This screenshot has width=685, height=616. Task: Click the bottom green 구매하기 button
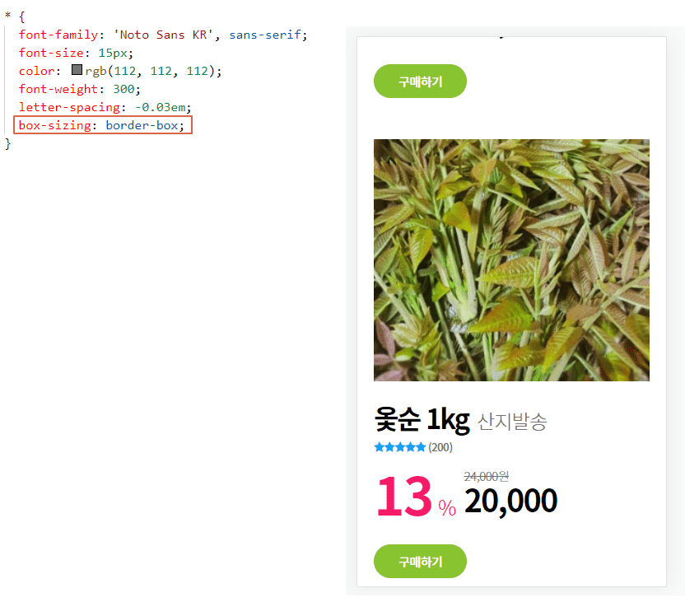pyautogui.click(x=420, y=561)
